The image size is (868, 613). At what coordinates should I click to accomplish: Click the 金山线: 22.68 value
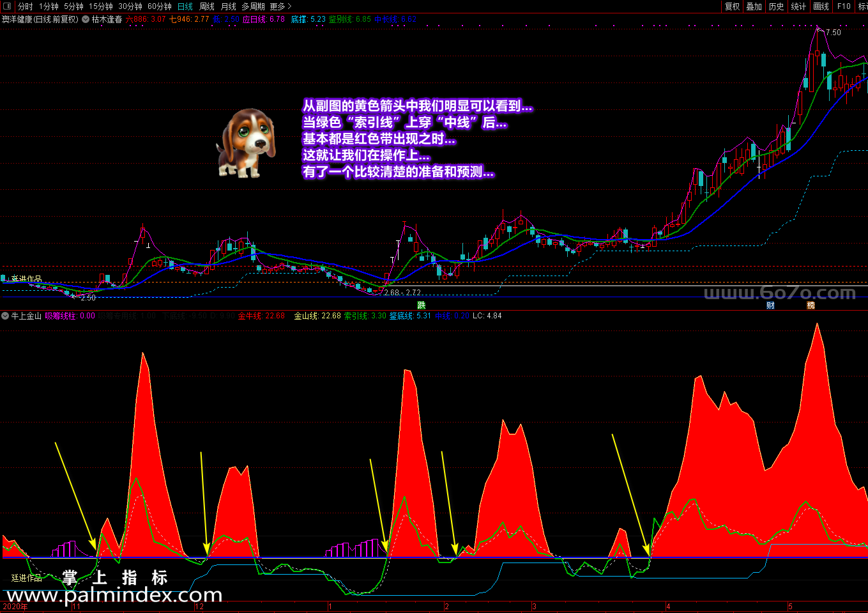317,316
